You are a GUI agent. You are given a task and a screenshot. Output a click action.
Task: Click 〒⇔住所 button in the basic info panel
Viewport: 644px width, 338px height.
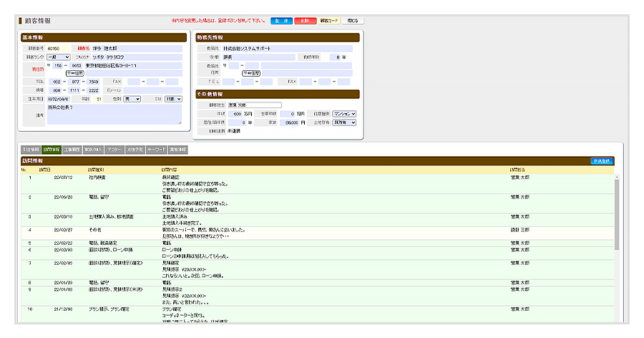[x=74, y=73]
